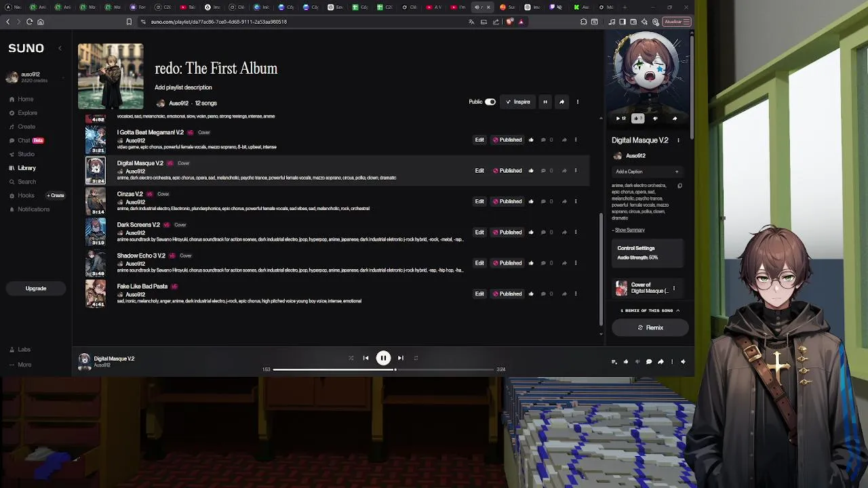The image size is (868, 488).
Task: Open the Brave Shields lion icon
Action: pyautogui.click(x=510, y=22)
